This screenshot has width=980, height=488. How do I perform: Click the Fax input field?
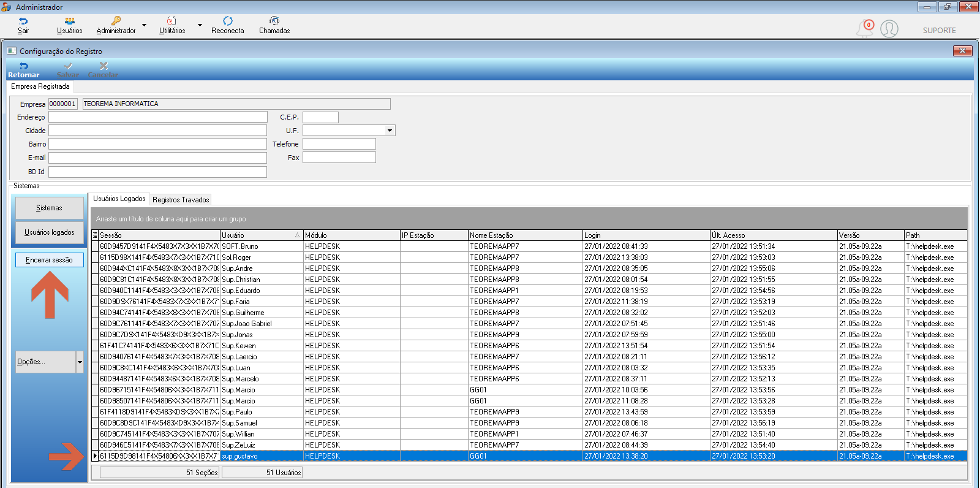point(339,158)
